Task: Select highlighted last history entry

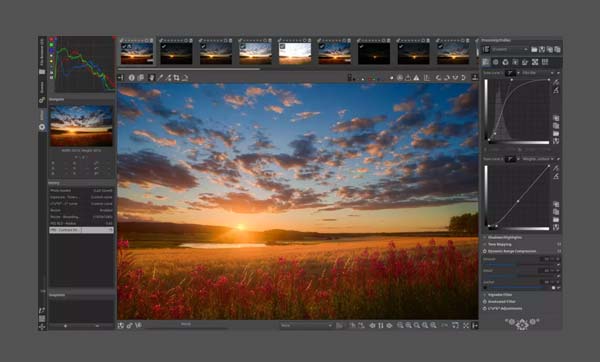Action: tap(81, 230)
